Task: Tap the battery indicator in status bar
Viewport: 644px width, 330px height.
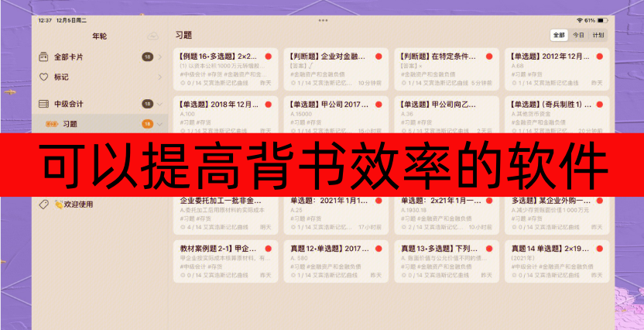Action: point(602,20)
